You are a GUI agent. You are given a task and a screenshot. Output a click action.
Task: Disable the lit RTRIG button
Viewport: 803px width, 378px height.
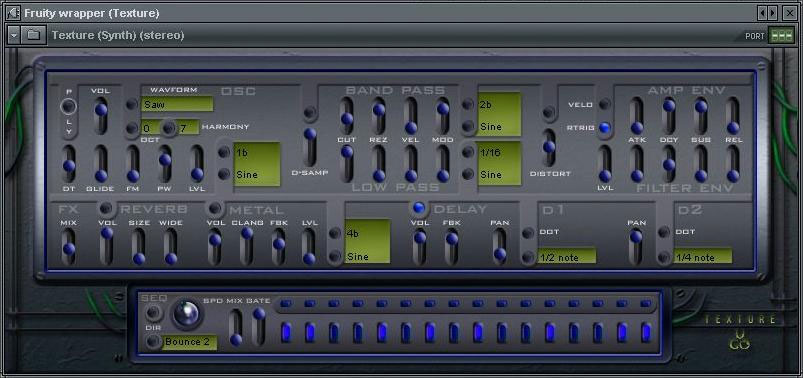[x=605, y=128]
